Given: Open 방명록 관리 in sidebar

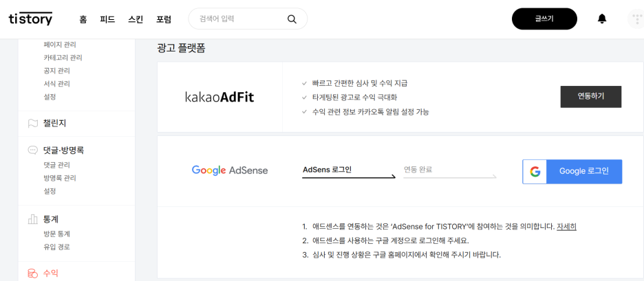Looking at the screenshot, I should 60,178.
